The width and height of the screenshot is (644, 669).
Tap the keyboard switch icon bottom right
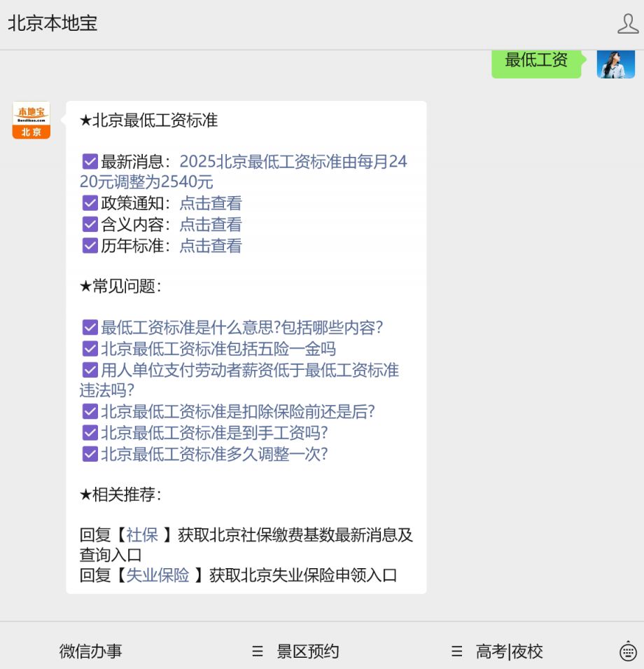626,651
